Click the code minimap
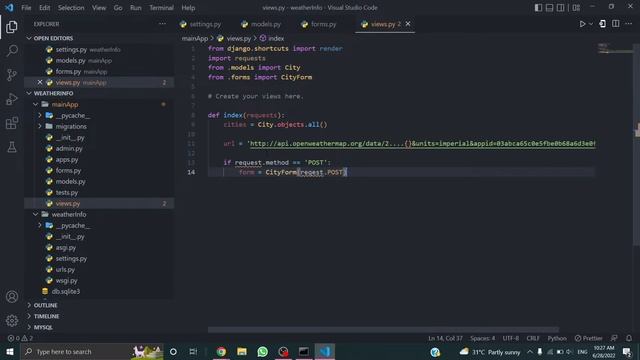This screenshot has height=360, width=640. pos(615,49)
